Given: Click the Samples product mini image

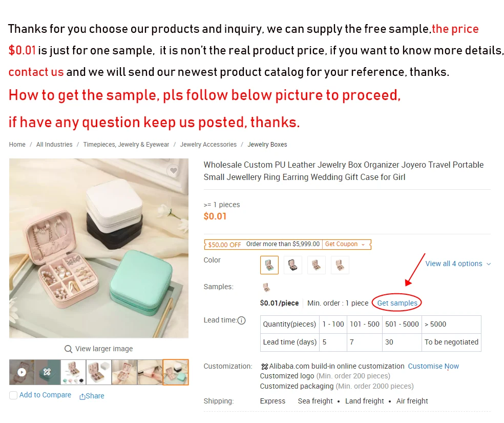Looking at the screenshot, I should point(266,287).
